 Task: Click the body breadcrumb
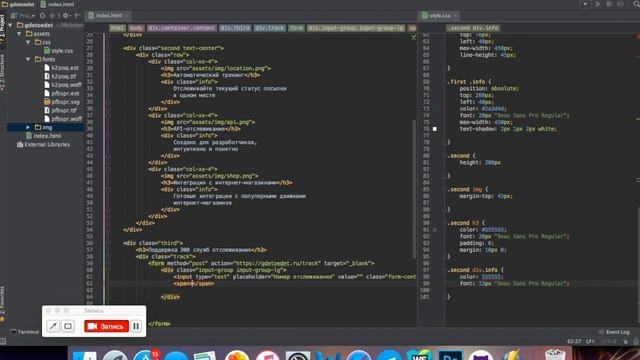pyautogui.click(x=136, y=28)
